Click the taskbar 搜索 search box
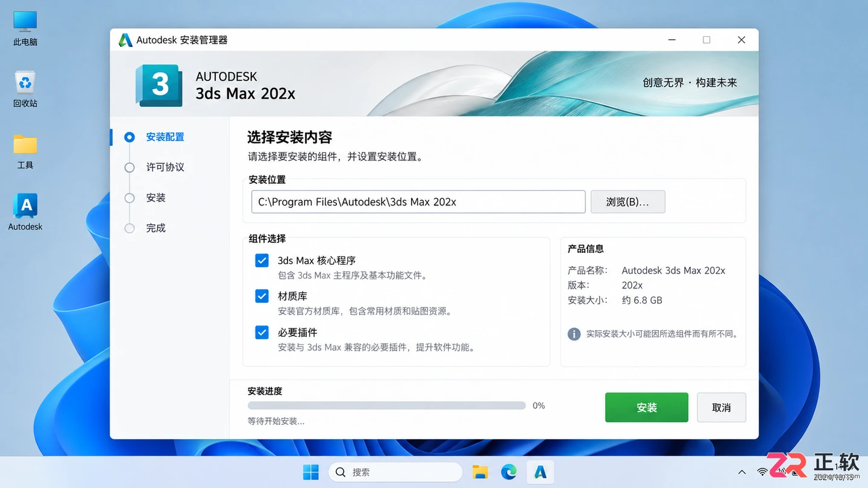This screenshot has height=488, width=868. [x=395, y=472]
